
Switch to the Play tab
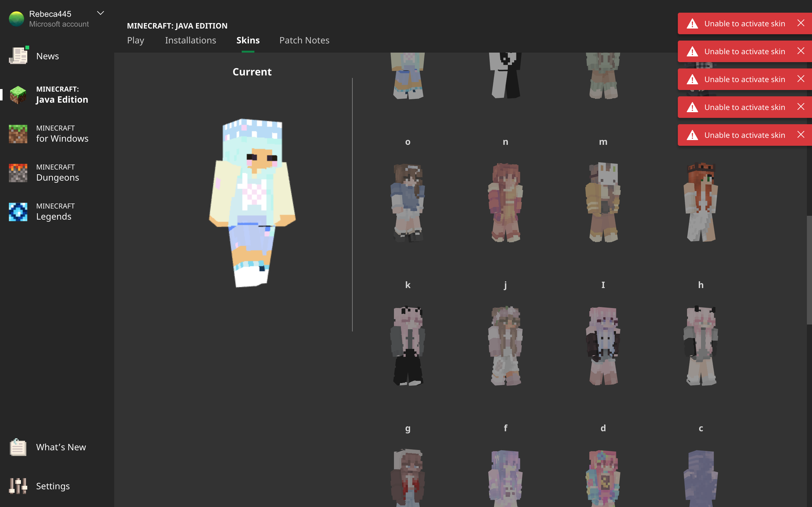click(x=135, y=40)
